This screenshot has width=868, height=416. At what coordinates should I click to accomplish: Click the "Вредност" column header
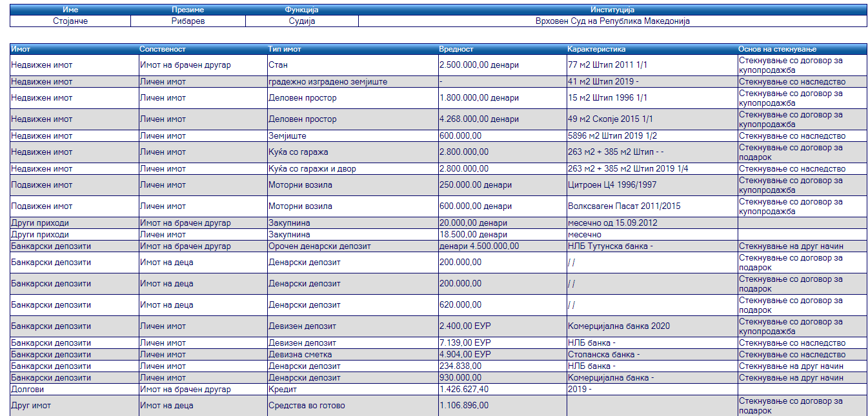tap(456, 49)
